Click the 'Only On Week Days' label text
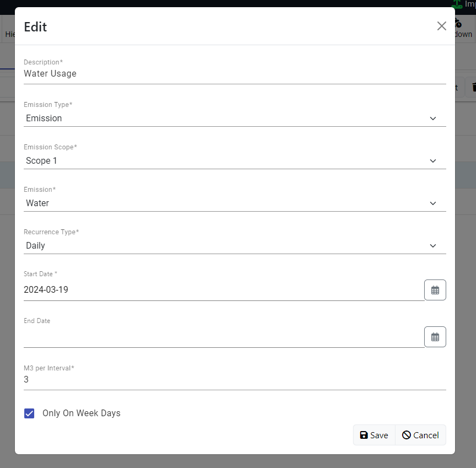The width and height of the screenshot is (476, 468). pos(82,413)
